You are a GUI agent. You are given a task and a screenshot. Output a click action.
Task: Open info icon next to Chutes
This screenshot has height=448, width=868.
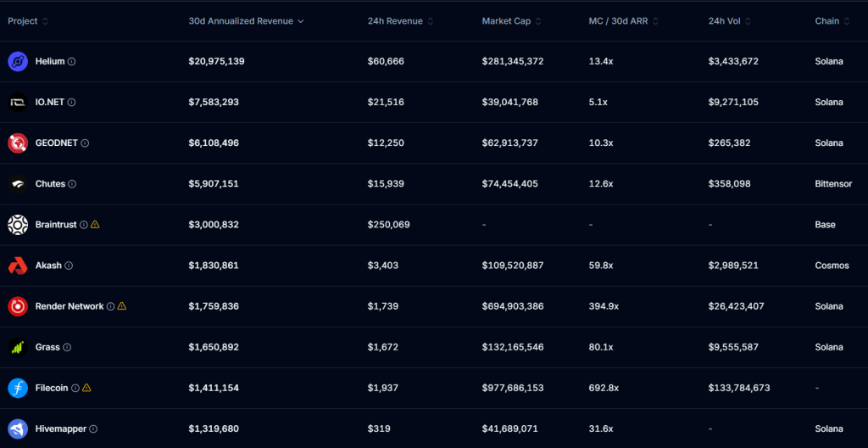pyautogui.click(x=72, y=184)
